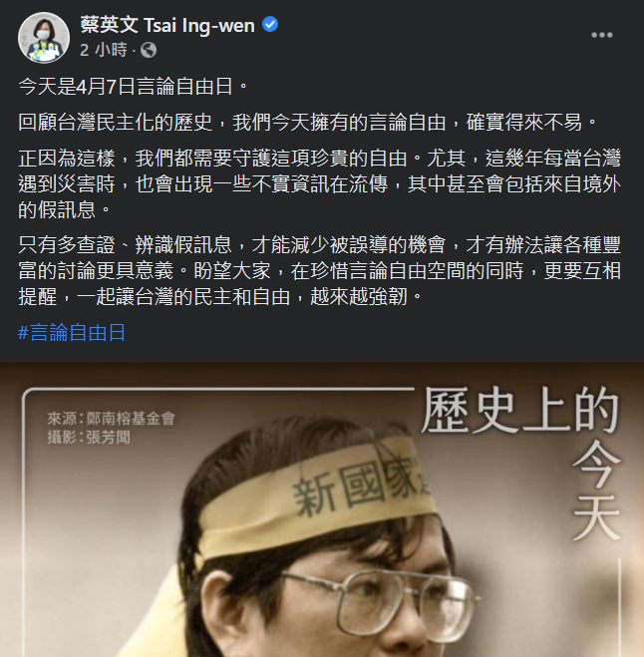Click the paragraph starting with 只有多查證
Image resolution: width=644 pixels, height=657 pixels.
pos(319,271)
